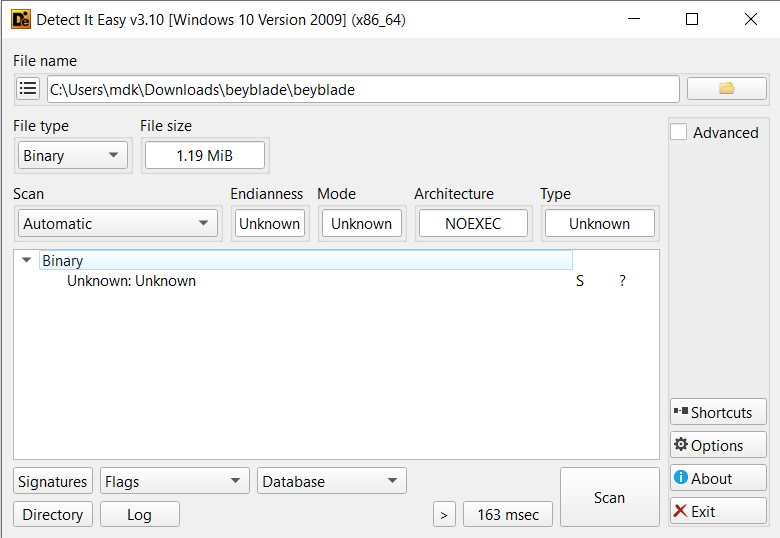Enable the Advanced checkbox
Viewport: 780px width, 538px height.
click(x=679, y=132)
